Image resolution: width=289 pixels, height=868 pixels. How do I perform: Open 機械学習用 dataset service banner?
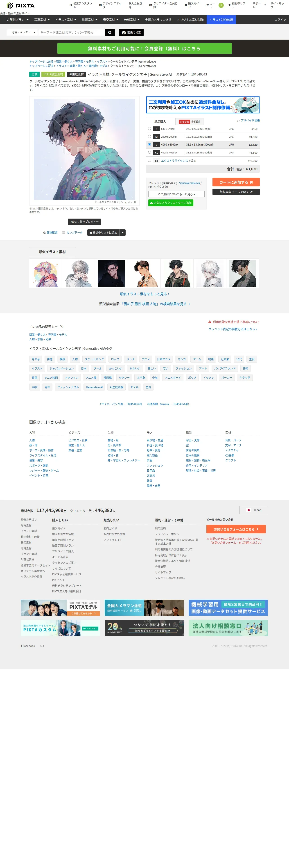click(x=228, y=608)
